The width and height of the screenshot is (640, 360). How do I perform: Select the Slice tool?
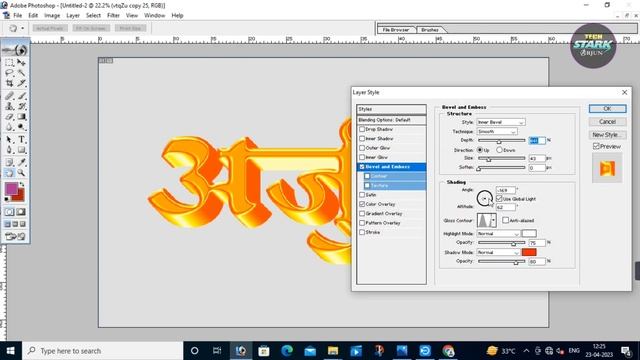click(21, 83)
